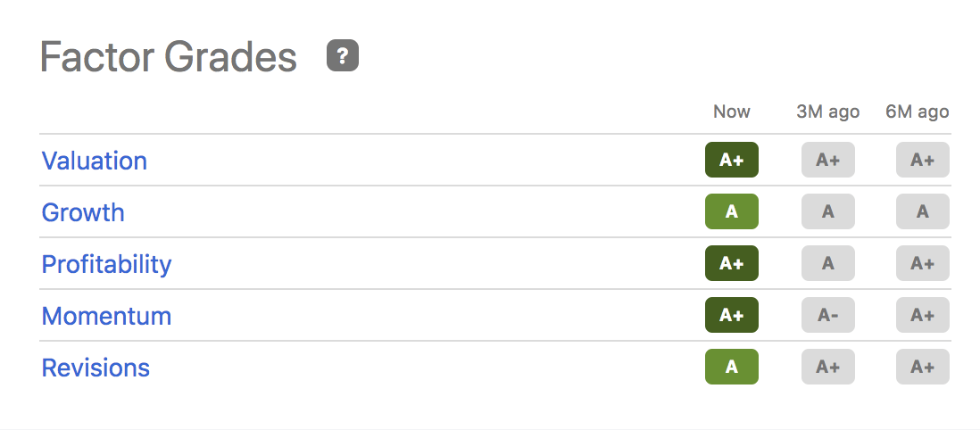The width and height of the screenshot is (980, 430).
Task: Click Profitability A grade from 3M ago
Action: [827, 264]
